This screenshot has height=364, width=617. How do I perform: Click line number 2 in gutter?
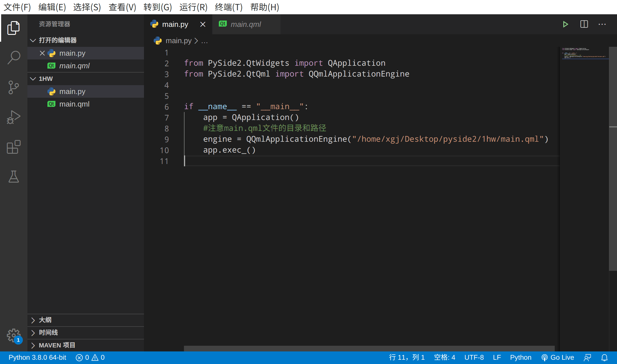[167, 63]
